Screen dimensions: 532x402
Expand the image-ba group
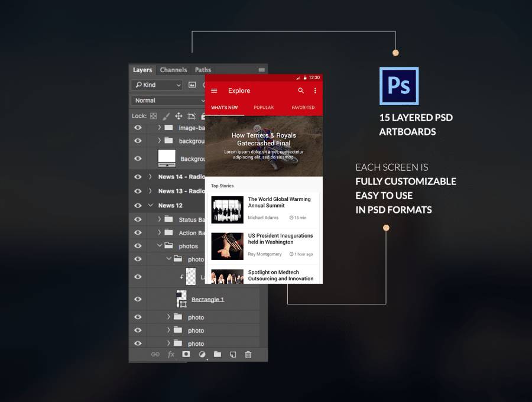159,127
